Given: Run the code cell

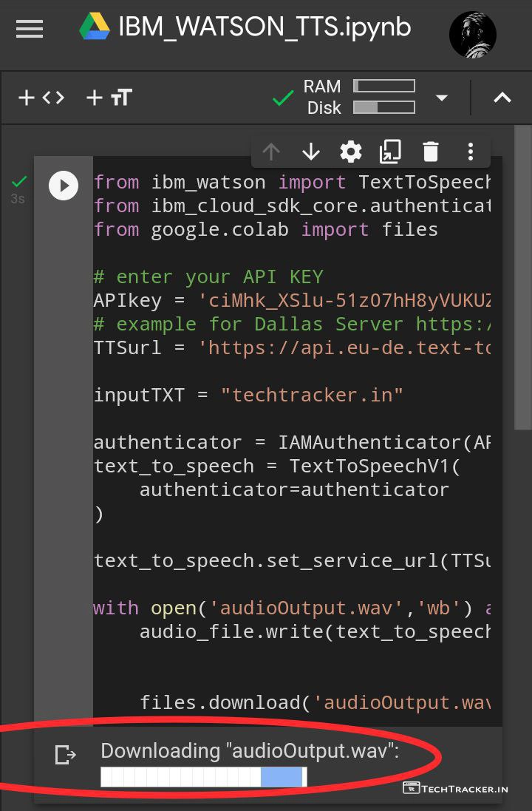Looking at the screenshot, I should pyautogui.click(x=64, y=186).
